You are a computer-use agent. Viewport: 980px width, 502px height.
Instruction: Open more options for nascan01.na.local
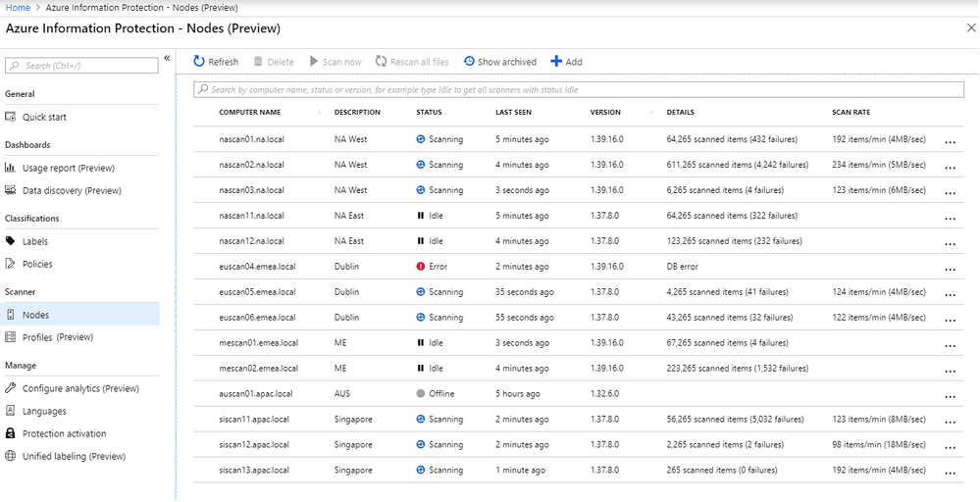(x=950, y=142)
